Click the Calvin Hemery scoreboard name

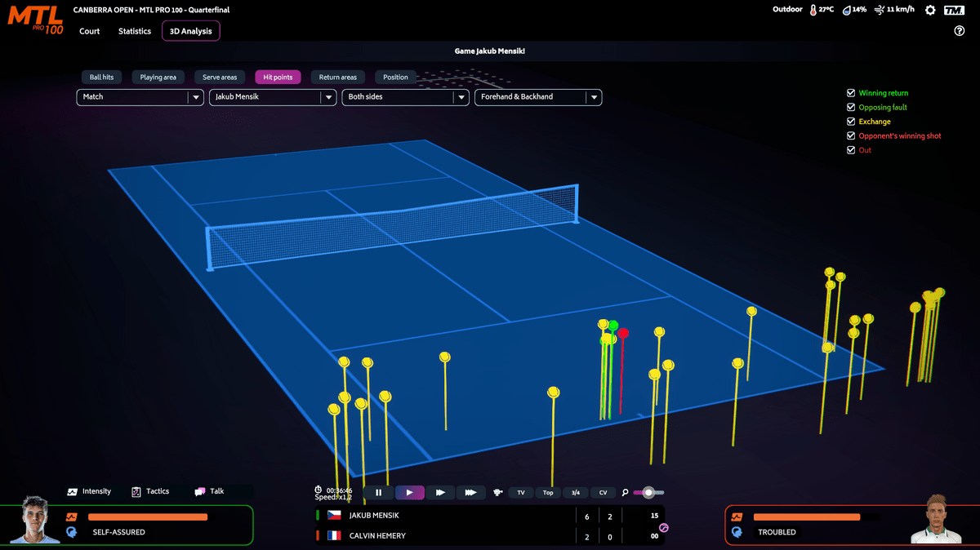click(x=377, y=535)
